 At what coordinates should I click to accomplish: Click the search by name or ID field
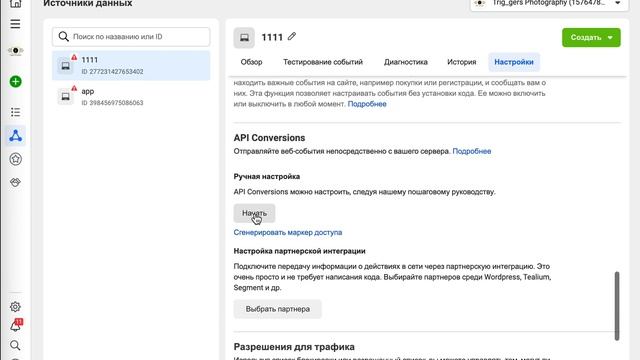pos(131,37)
